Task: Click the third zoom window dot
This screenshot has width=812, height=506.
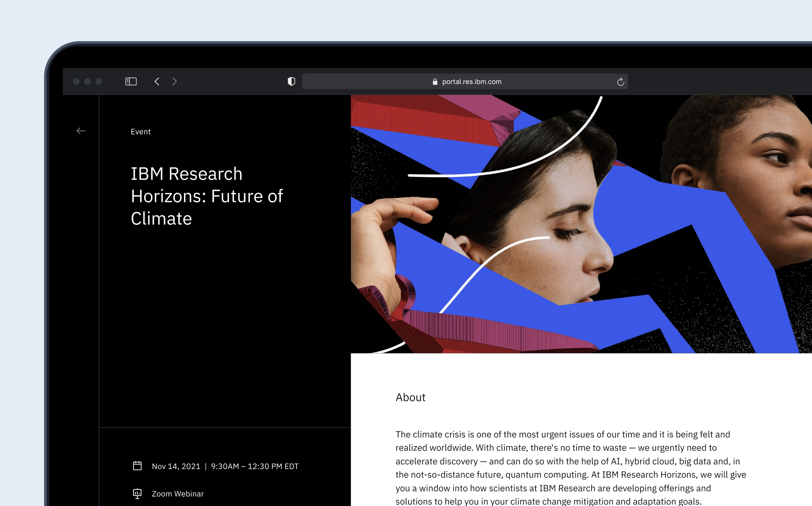Action: 98,81
